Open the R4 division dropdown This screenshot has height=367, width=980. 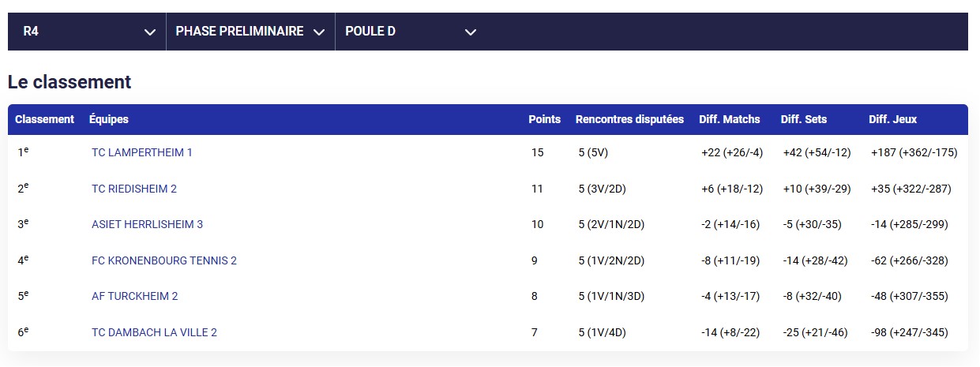pyautogui.click(x=87, y=32)
